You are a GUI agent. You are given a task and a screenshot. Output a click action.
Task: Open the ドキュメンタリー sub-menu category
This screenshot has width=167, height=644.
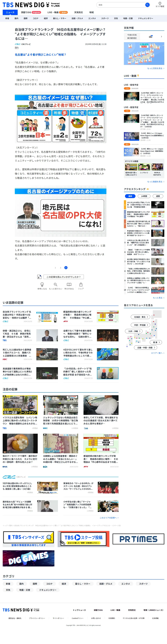[x=145, y=18]
